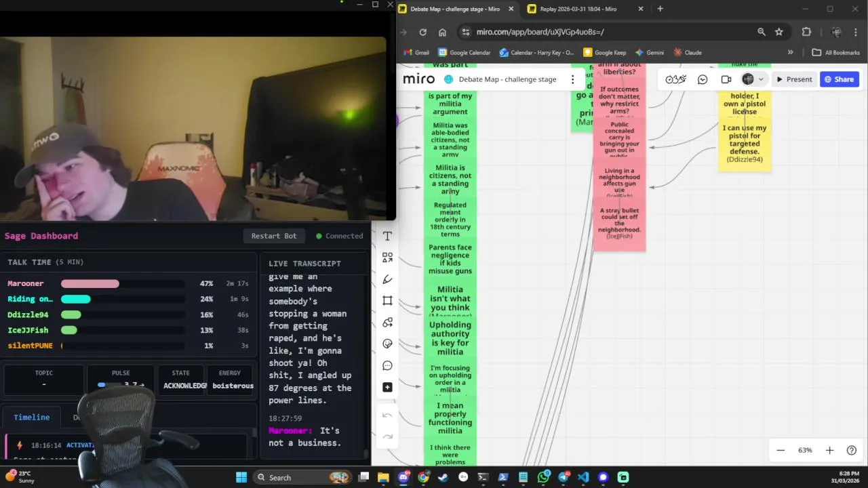Image resolution: width=868 pixels, height=488 pixels.
Task: Expand collaborator avatar dropdown in Miro
Action: click(x=761, y=79)
